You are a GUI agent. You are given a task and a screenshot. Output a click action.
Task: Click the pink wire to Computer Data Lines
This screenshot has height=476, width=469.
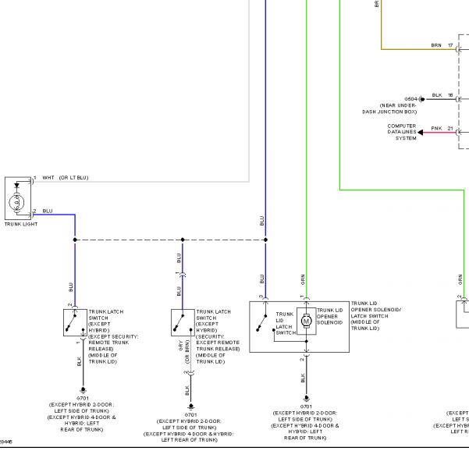440,133
